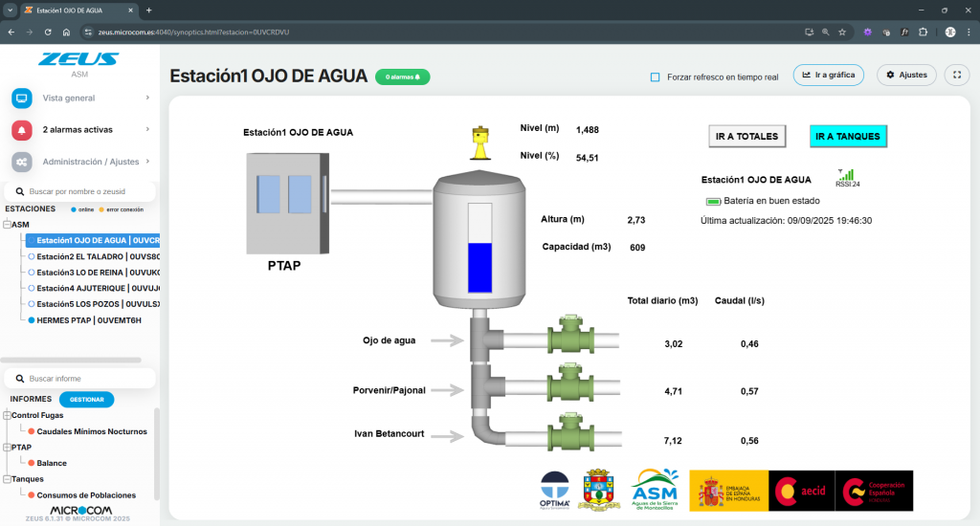Click the GESTIONAR reports button
This screenshot has height=526, width=980.
[87, 399]
